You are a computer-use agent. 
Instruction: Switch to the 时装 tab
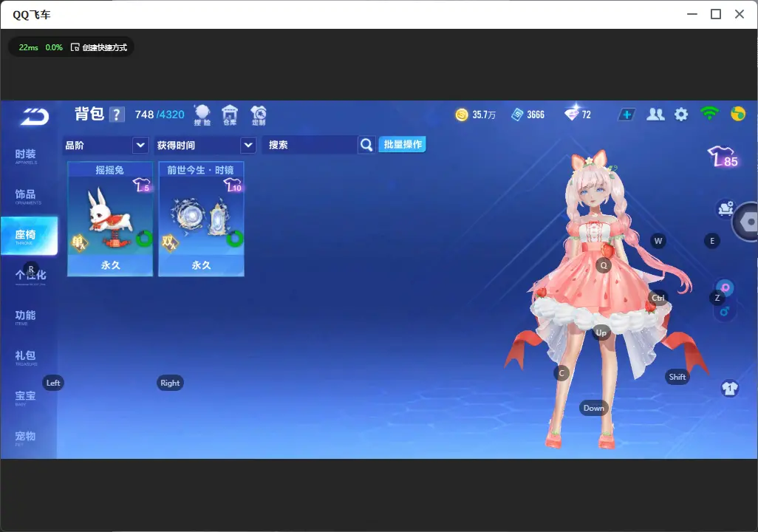click(x=26, y=156)
